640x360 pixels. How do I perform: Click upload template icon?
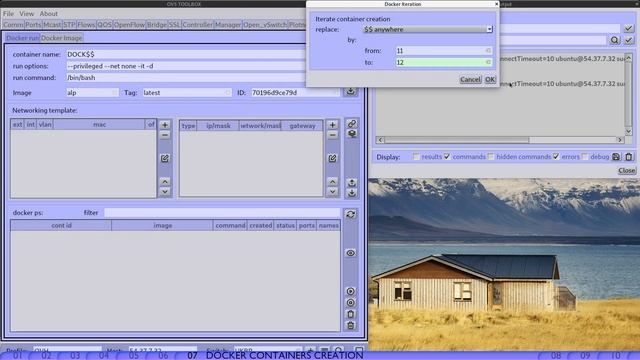pyautogui.click(x=352, y=182)
